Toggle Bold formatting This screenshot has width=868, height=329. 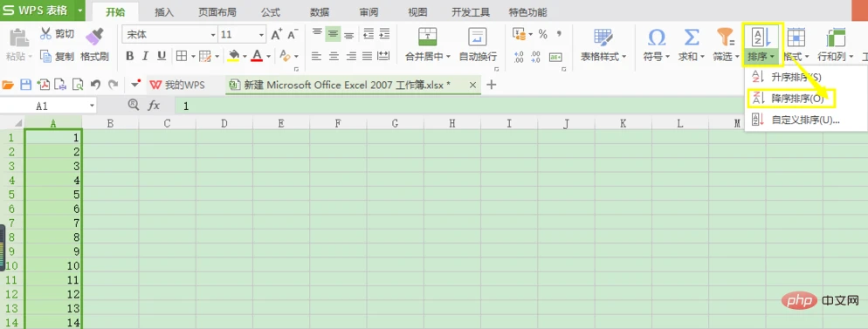129,56
